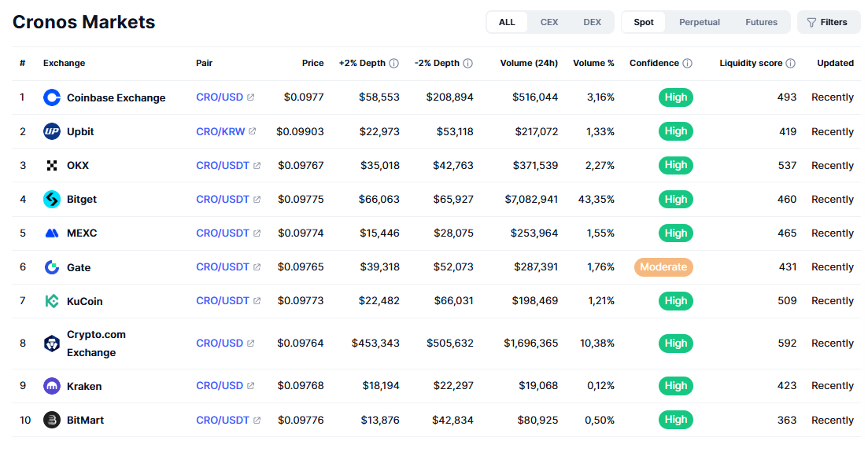Click external link icon in BitMart row
Screen dimensions: 868x452
pos(257,420)
